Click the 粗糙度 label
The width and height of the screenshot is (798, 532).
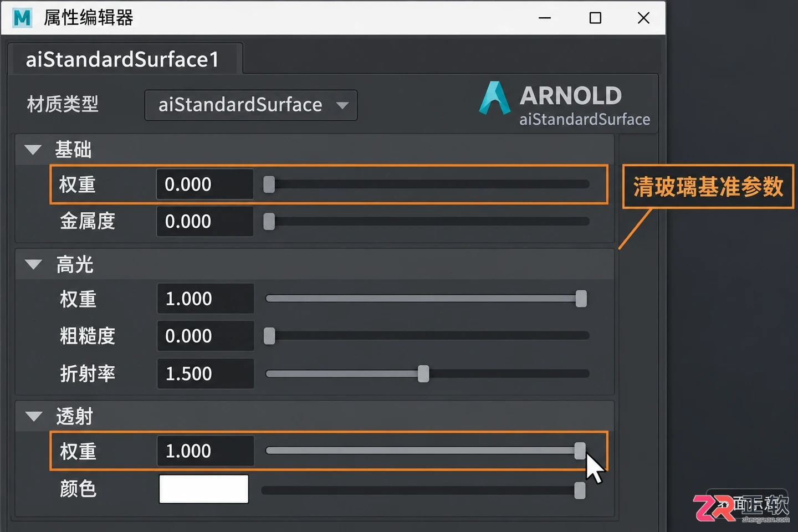[x=88, y=336]
